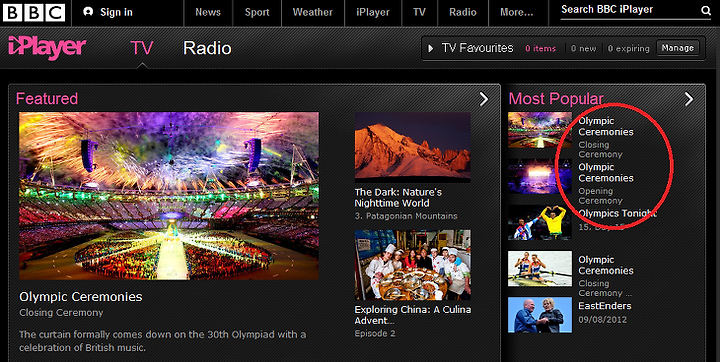
Task: Click The Dark: Nature's Nighttime World title
Action: [x=398, y=198]
